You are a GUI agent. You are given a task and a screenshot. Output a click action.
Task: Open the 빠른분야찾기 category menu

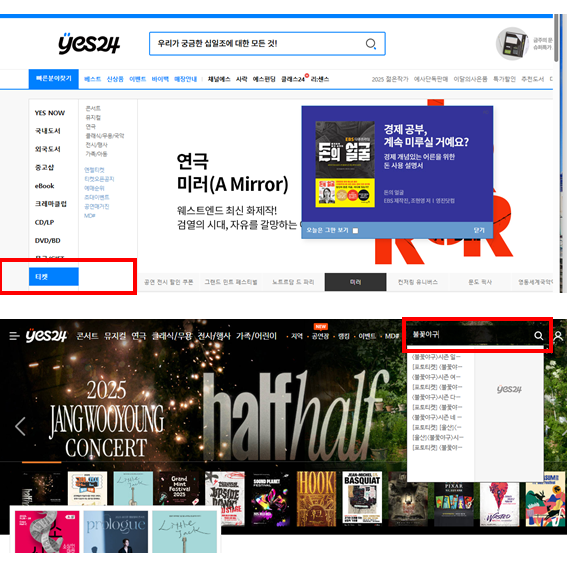[54, 78]
